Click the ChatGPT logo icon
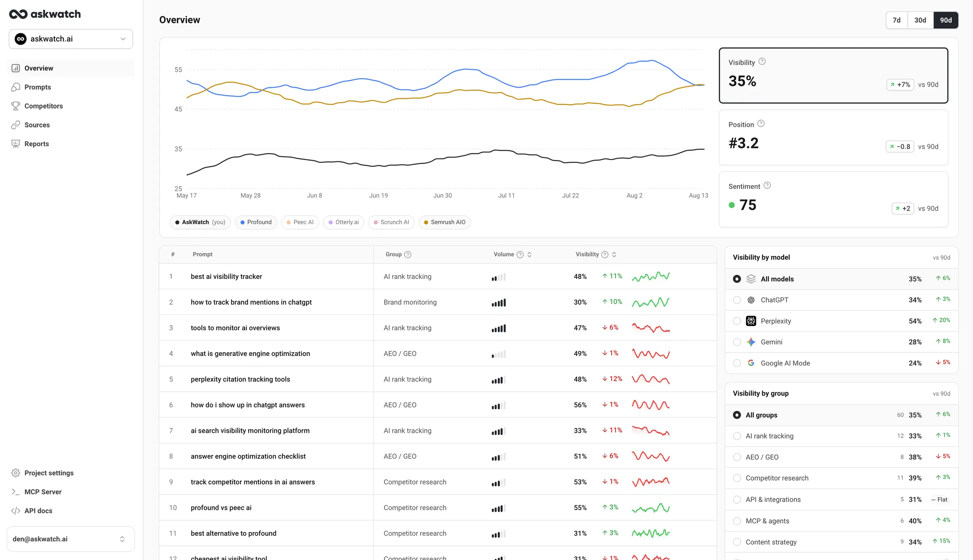Image resolution: width=973 pixels, height=560 pixels. 751,300
